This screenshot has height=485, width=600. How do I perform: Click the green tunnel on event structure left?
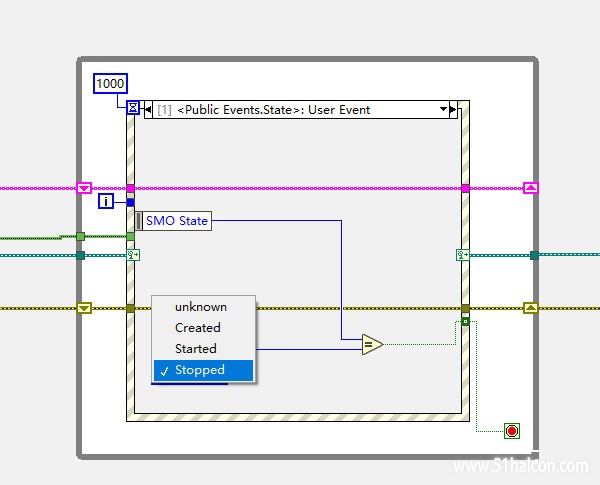[x=130, y=237]
